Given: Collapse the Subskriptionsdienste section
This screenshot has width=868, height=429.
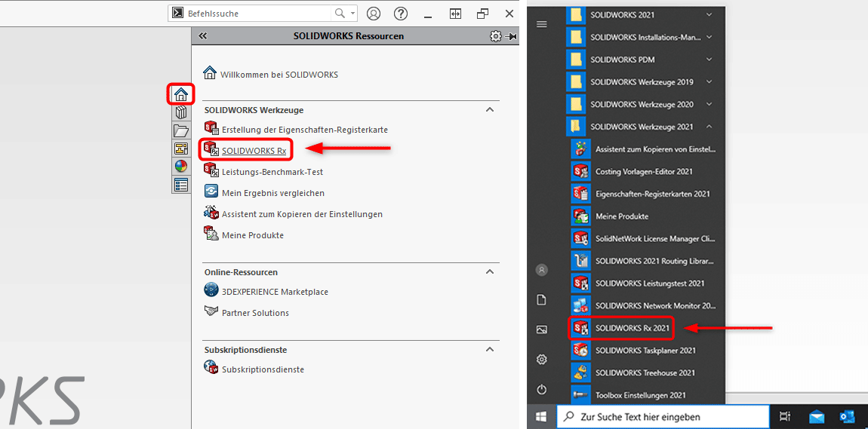Looking at the screenshot, I should 489,350.
